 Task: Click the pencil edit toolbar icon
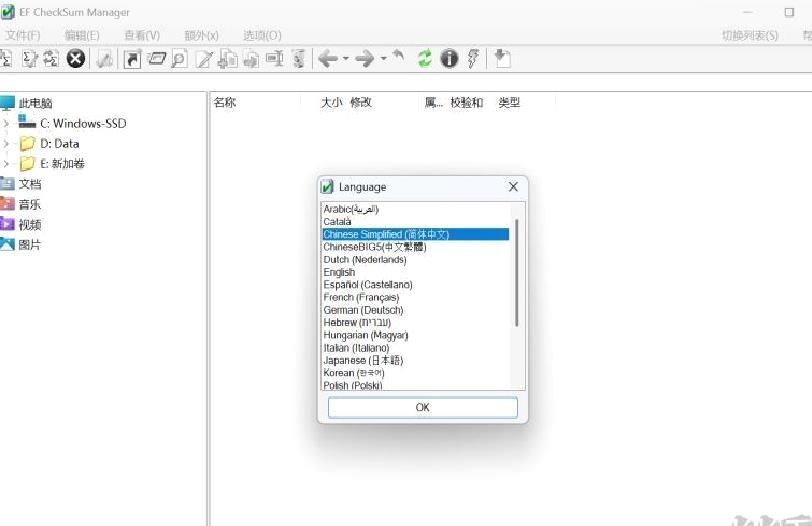pyautogui.click(x=204, y=59)
